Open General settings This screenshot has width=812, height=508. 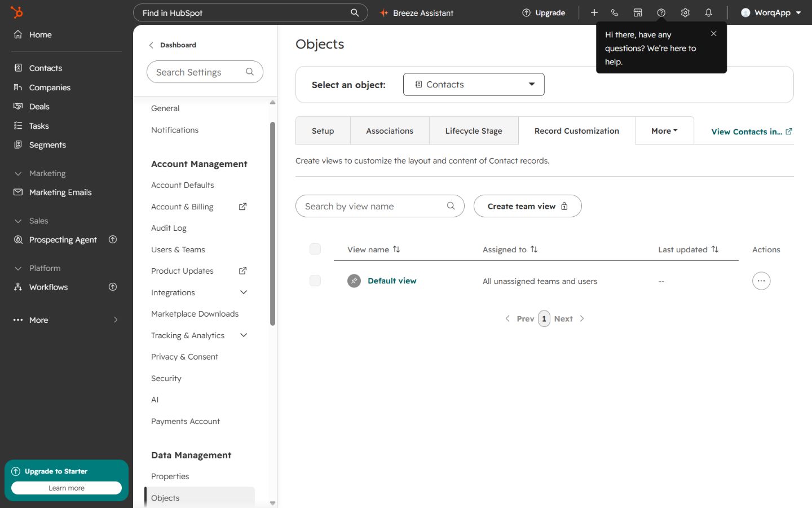(165, 108)
